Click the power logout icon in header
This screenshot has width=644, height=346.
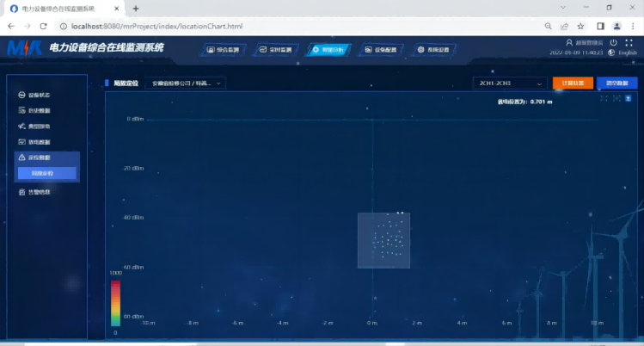(613, 42)
